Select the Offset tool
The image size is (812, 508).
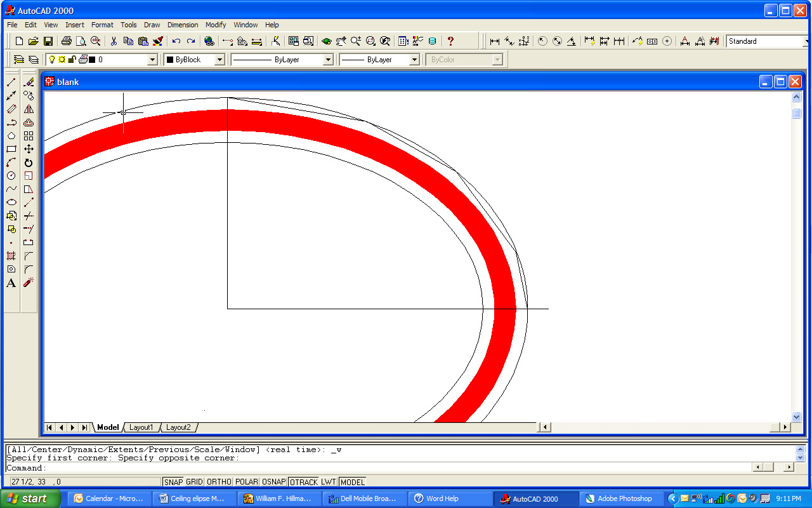[x=29, y=123]
